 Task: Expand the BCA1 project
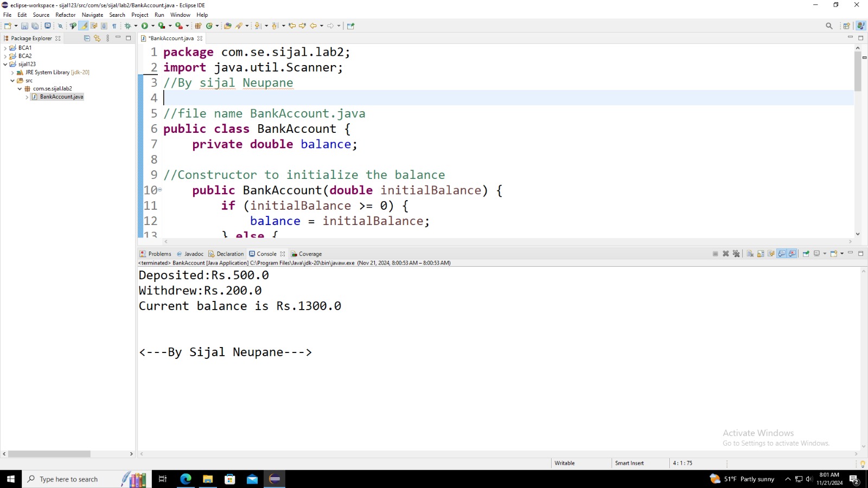pos(5,48)
